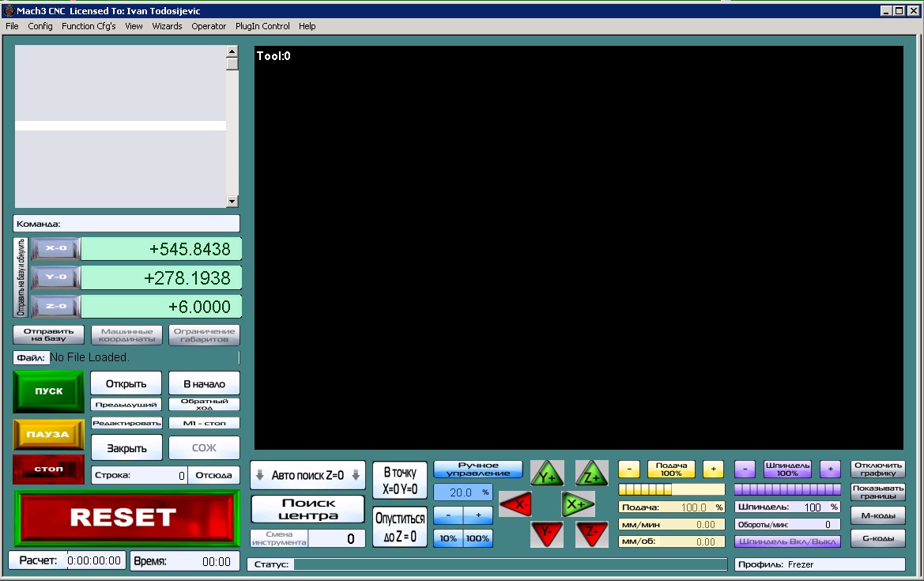Screen dimensions: 924x581
Task: Decrease spindle speed with purple minus
Action: point(745,470)
